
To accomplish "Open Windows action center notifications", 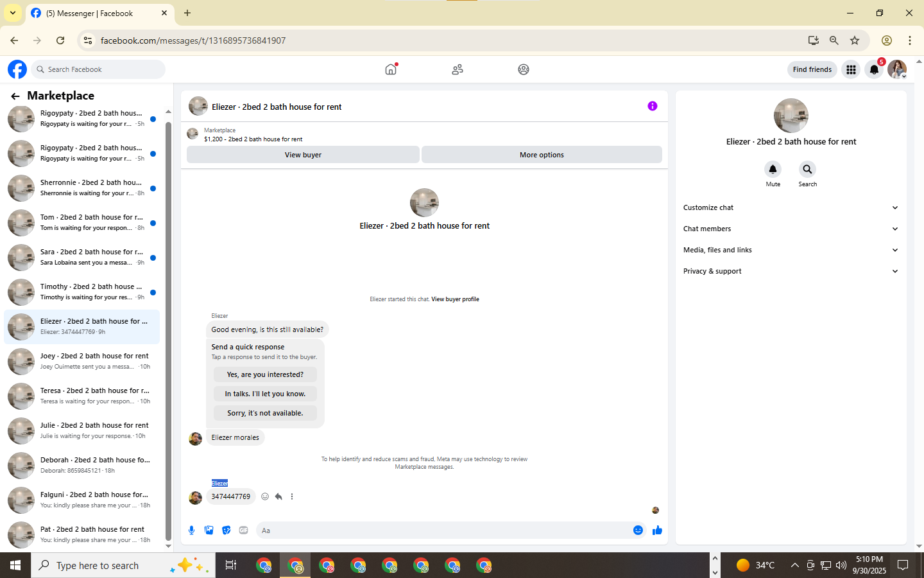I will pyautogui.click(x=903, y=565).
